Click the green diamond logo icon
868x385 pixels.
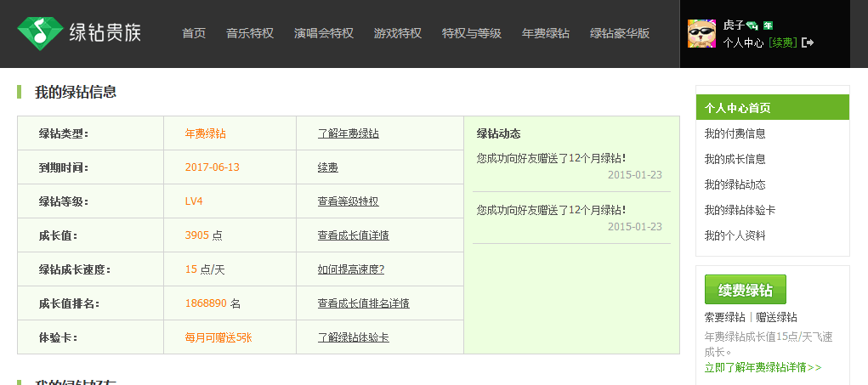[x=40, y=33]
